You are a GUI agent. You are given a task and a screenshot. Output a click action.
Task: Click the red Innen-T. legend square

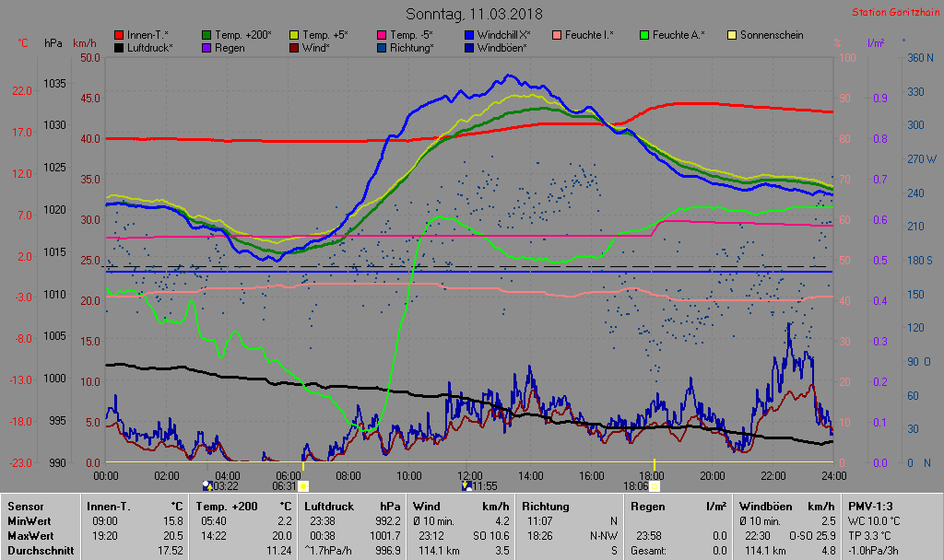pyautogui.click(x=119, y=35)
